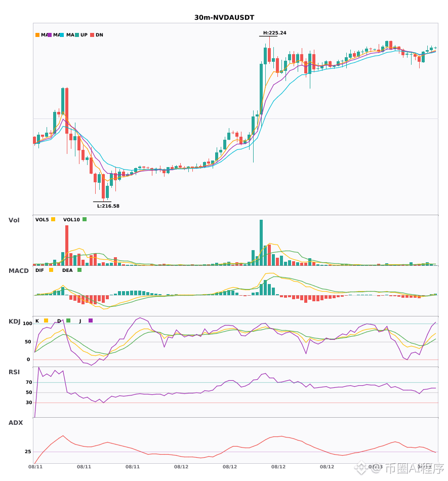This screenshot has height=481, width=448.
Task: Click the tallest red volume bar
Action: click(67, 246)
